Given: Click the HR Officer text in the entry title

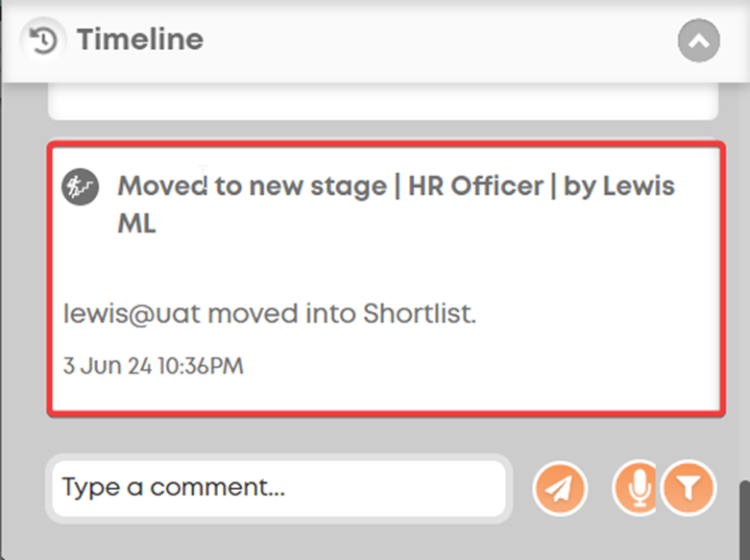Looking at the screenshot, I should pos(475,185).
